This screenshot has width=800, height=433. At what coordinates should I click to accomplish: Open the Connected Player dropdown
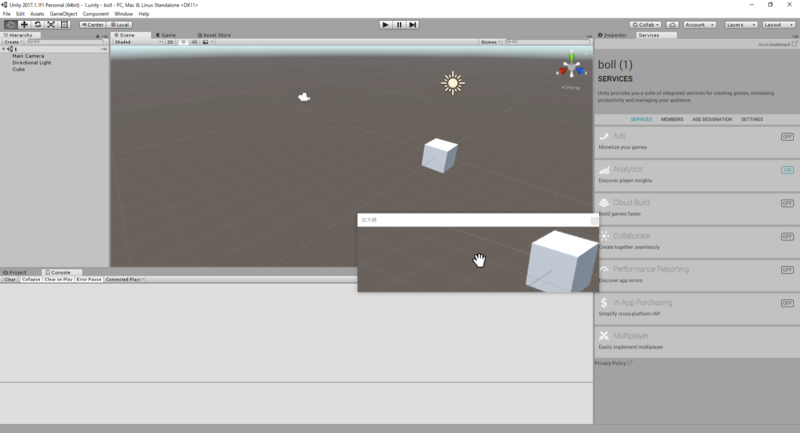pyautogui.click(x=124, y=279)
